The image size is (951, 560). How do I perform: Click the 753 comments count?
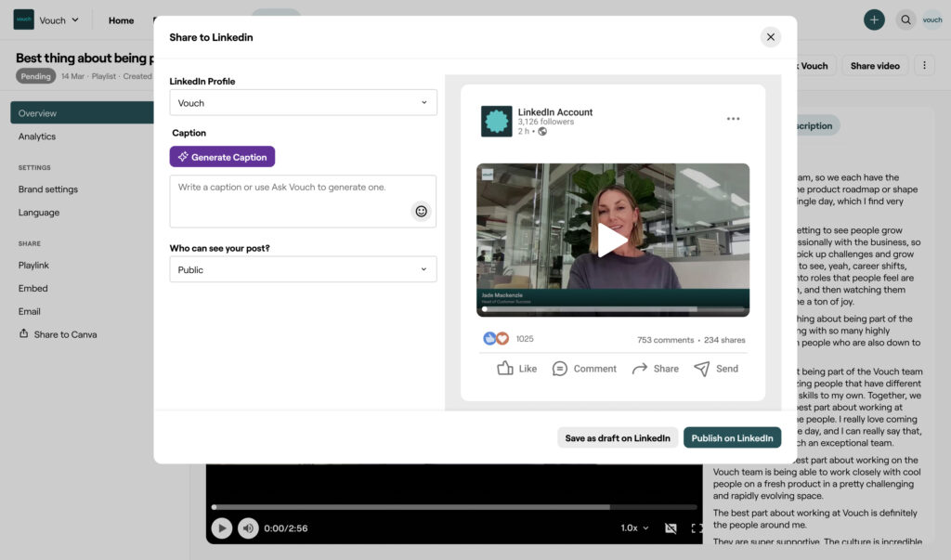[665, 340]
